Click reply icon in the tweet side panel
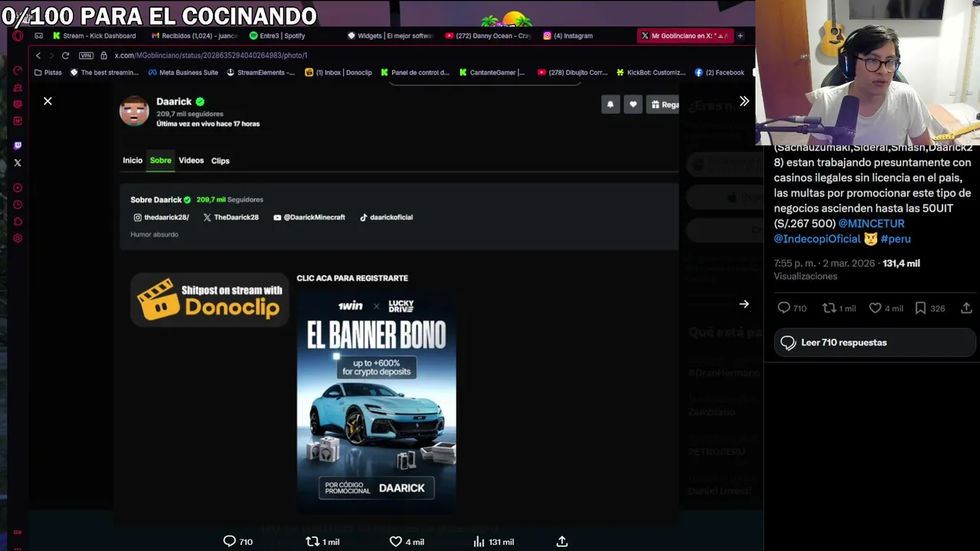 783,308
